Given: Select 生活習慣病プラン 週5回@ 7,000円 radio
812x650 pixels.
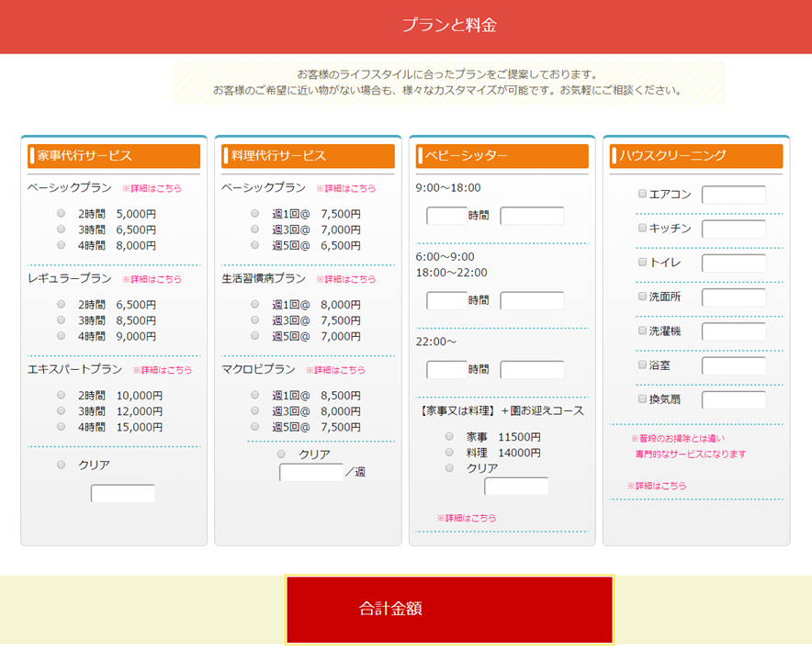Looking at the screenshot, I should click(x=254, y=335).
